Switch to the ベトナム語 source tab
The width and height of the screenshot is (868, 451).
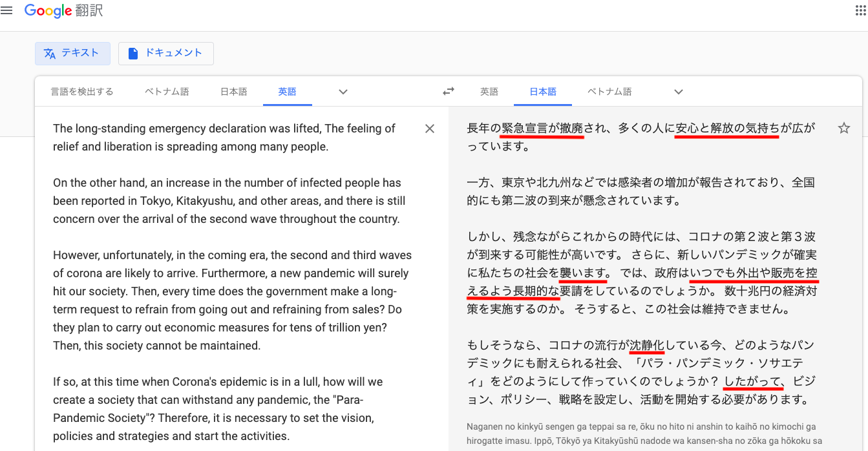pyautogui.click(x=168, y=91)
